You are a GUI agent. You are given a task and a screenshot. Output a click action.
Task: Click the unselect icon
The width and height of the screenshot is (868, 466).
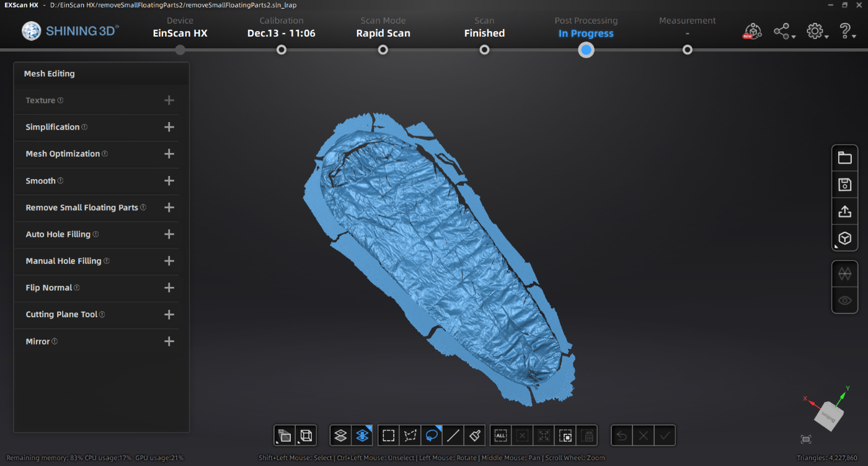[x=522, y=436]
